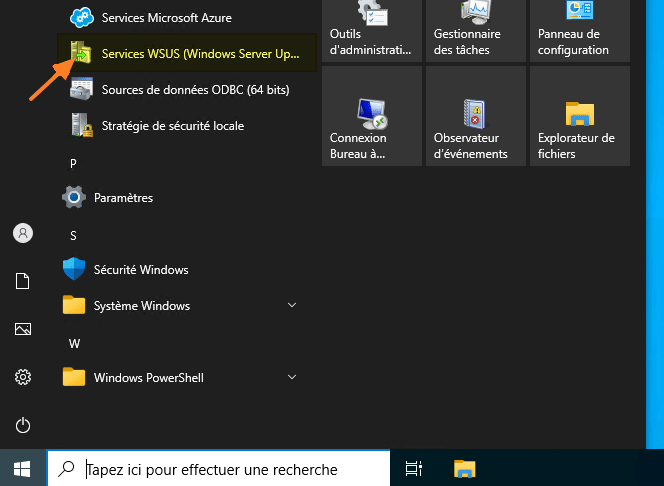Launch Sécurité Windows shield
Screen dimensions: 664x486
pyautogui.click(x=140, y=270)
